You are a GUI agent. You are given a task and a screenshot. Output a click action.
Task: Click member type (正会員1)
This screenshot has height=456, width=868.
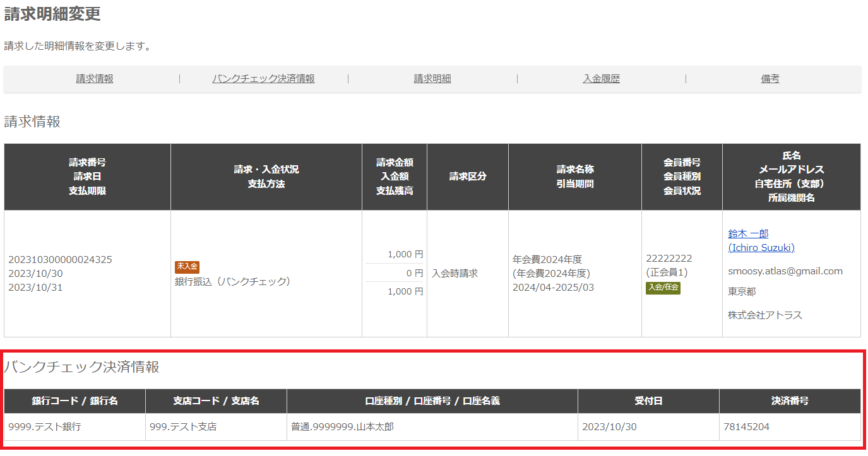pos(667,272)
